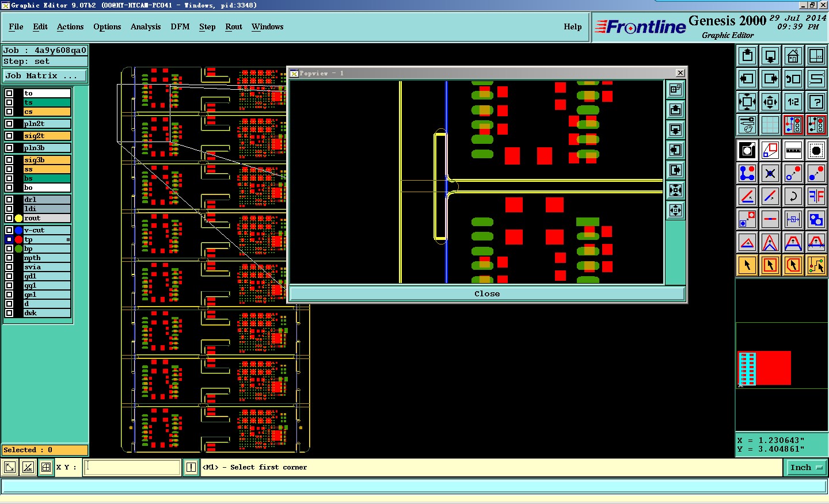Click the rotate arrow icon
The height and width of the screenshot is (504, 829).
(793, 196)
